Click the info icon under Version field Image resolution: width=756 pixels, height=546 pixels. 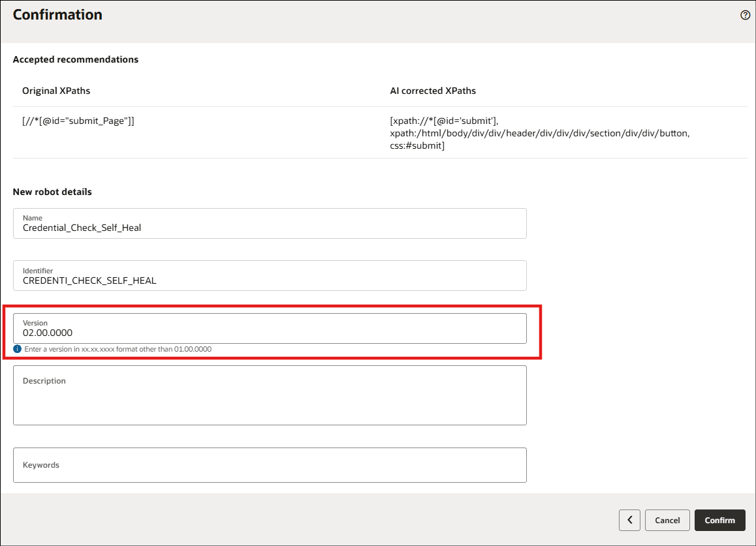(18, 349)
